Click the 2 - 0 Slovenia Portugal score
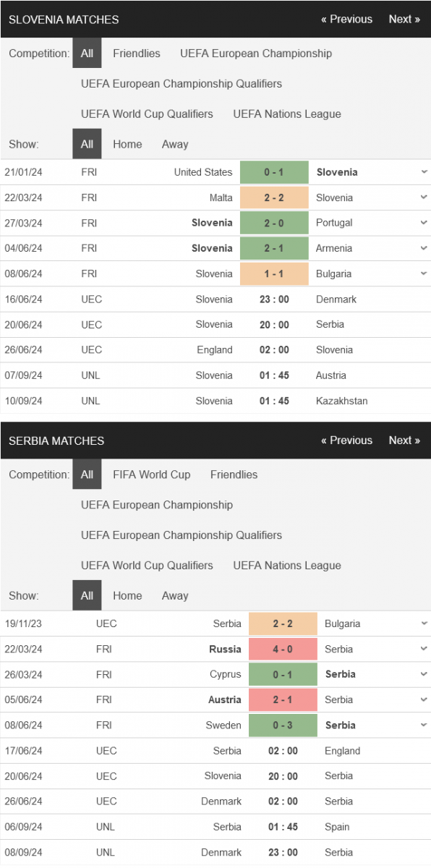The width and height of the screenshot is (431, 868). (x=274, y=223)
